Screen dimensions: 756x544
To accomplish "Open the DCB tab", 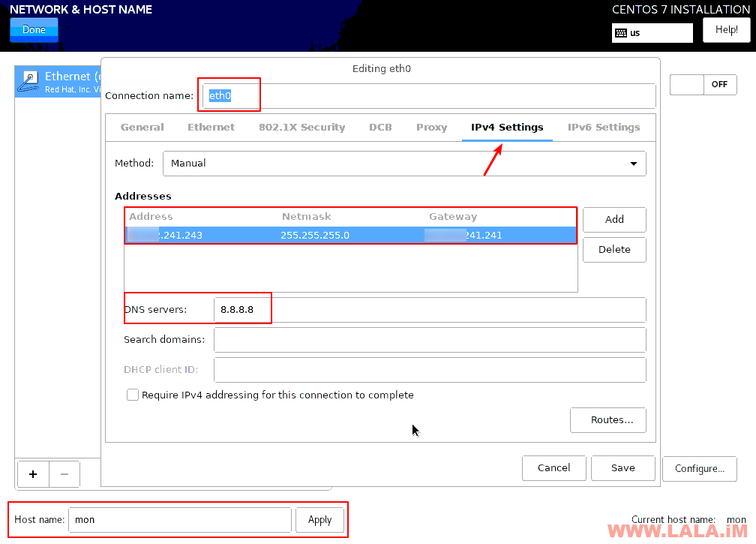I will (380, 128).
